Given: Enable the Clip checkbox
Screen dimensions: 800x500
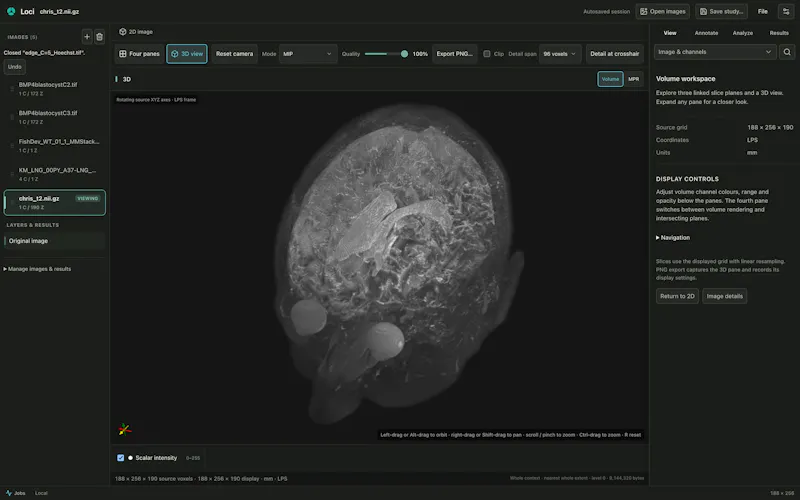Looking at the screenshot, I should point(487,54).
